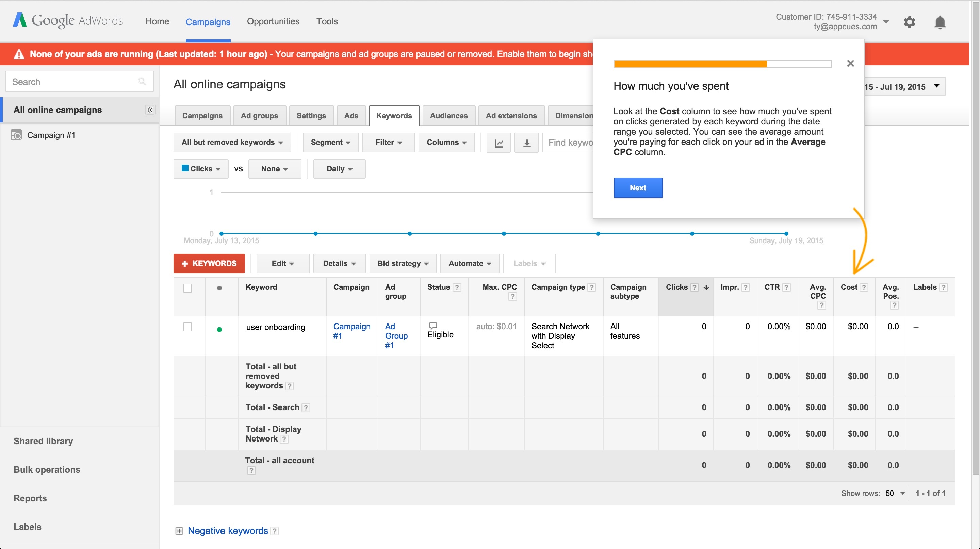Click the onboarding progress bar
The image size is (980, 549).
point(722,64)
